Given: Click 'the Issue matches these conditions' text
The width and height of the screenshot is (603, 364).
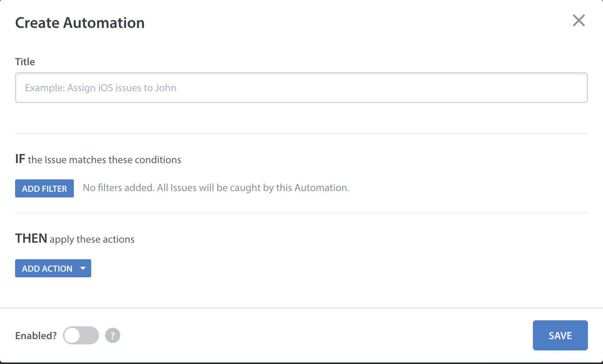Looking at the screenshot, I should (104, 160).
